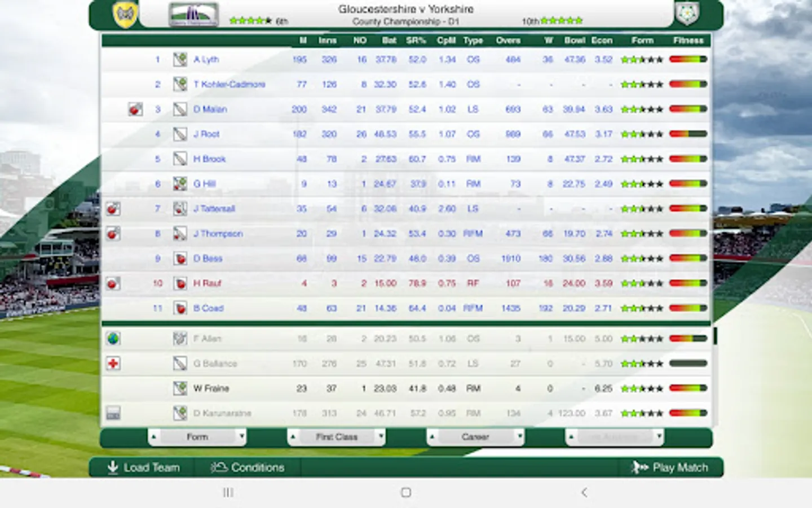812x508 pixels.
Task: Open the Conditions screen
Action: pos(247,467)
